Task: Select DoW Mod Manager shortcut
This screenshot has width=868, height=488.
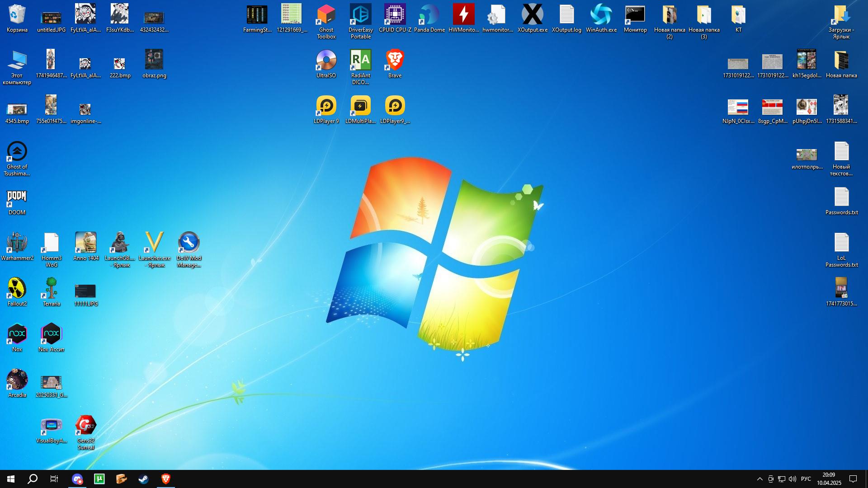Action: tap(189, 250)
